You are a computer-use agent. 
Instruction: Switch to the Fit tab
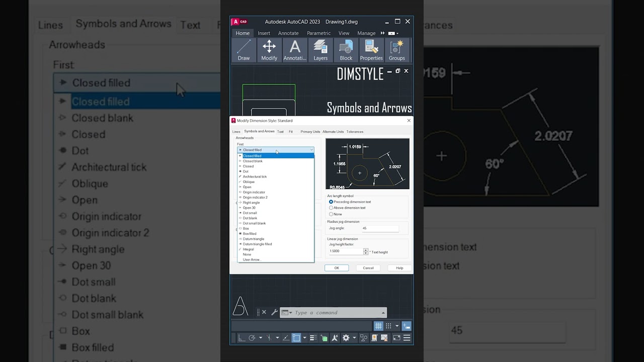point(291,132)
